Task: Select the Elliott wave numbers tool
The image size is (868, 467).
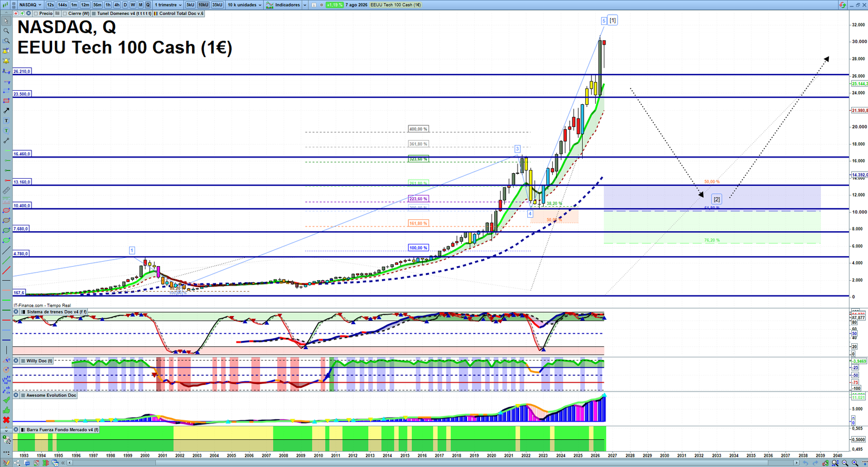Action: pos(6,380)
